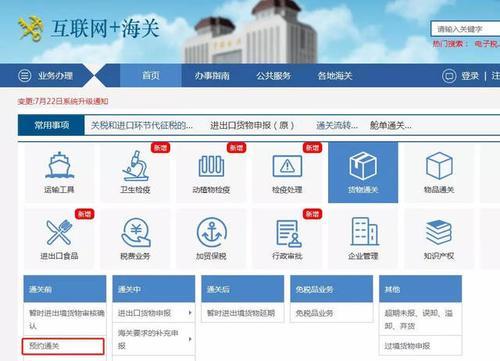
Task: Open the 办事指南 nav item
Action: 212,76
